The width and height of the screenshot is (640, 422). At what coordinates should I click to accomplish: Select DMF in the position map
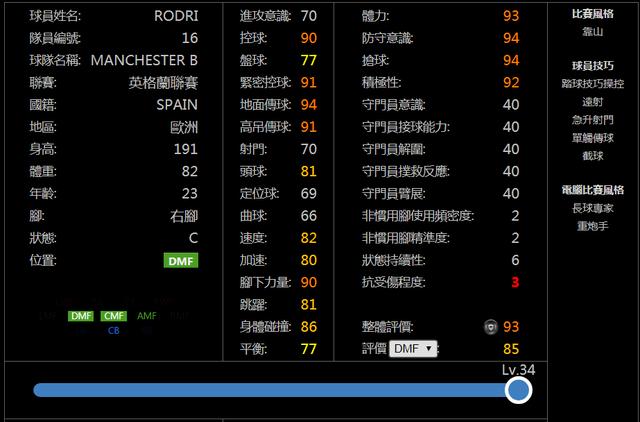pyautogui.click(x=81, y=316)
